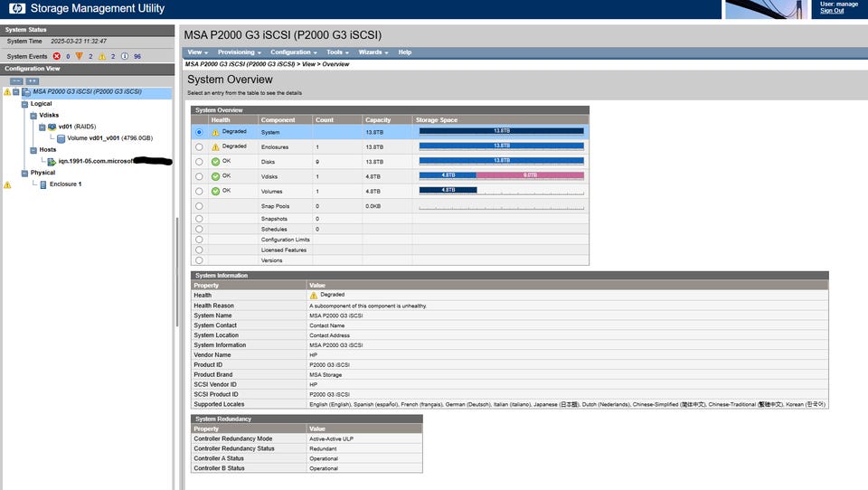This screenshot has width=868, height=490.
Task: Open the Tools menu
Action: (337, 52)
